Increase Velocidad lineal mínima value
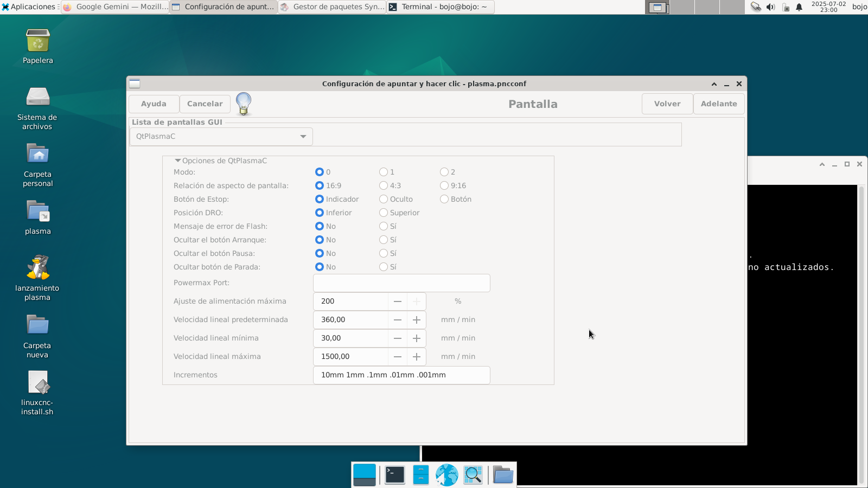868x488 pixels. tap(417, 338)
